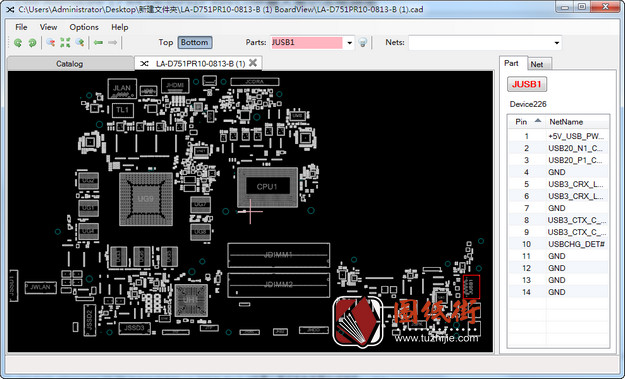This screenshot has width=625, height=379.
Task: Open the Nets dropdown list
Action: pos(556,43)
